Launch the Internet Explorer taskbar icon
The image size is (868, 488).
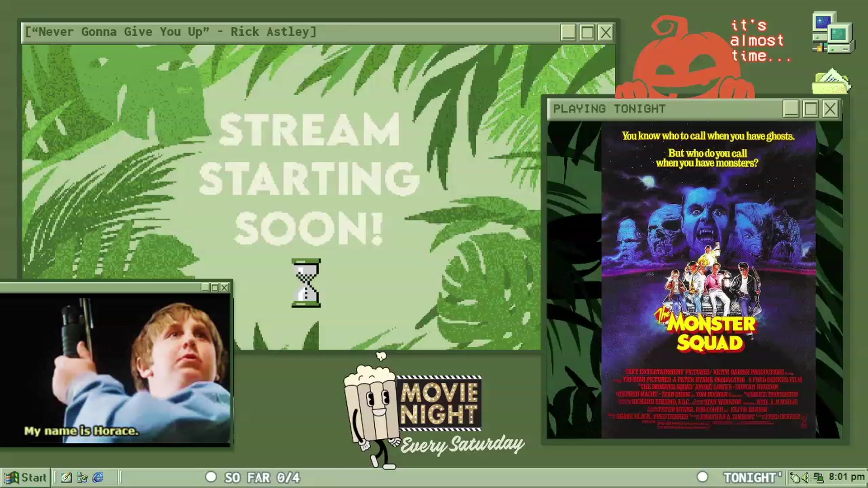pyautogui.click(x=98, y=477)
